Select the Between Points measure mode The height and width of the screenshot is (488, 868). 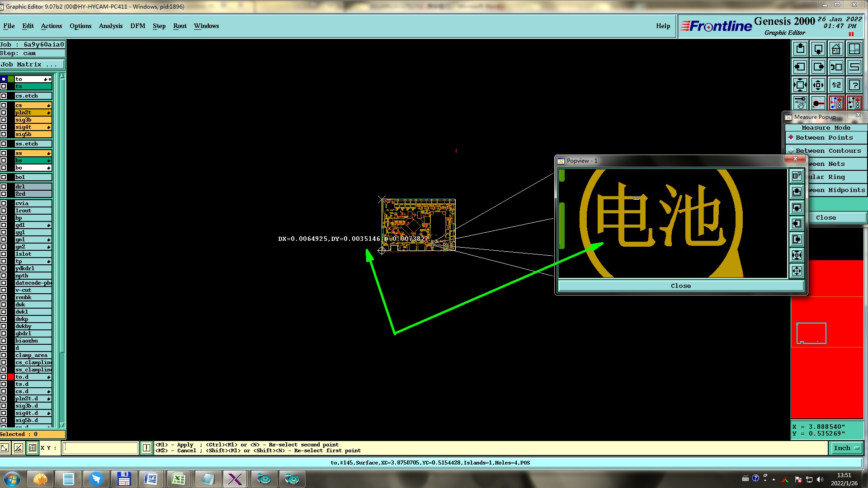tap(824, 138)
